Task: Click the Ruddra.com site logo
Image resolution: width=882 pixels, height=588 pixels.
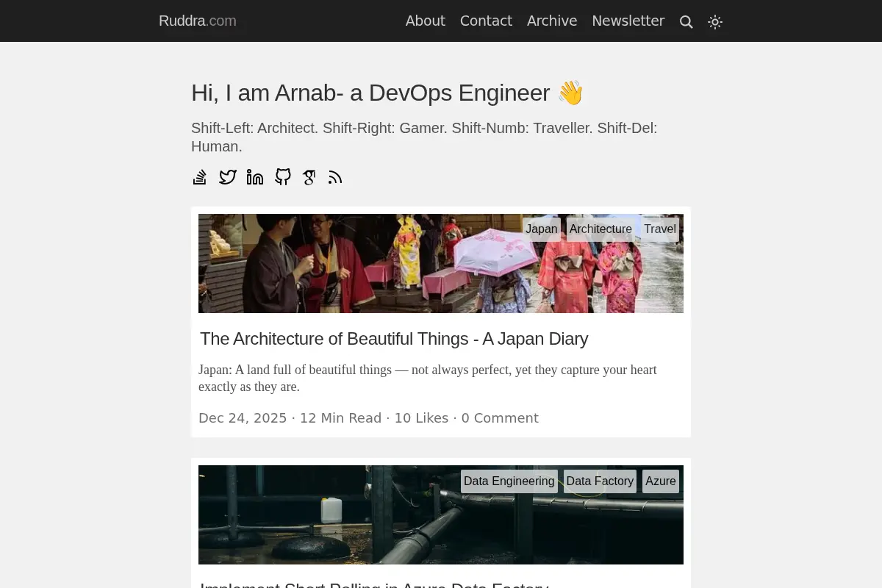Action: (198, 21)
